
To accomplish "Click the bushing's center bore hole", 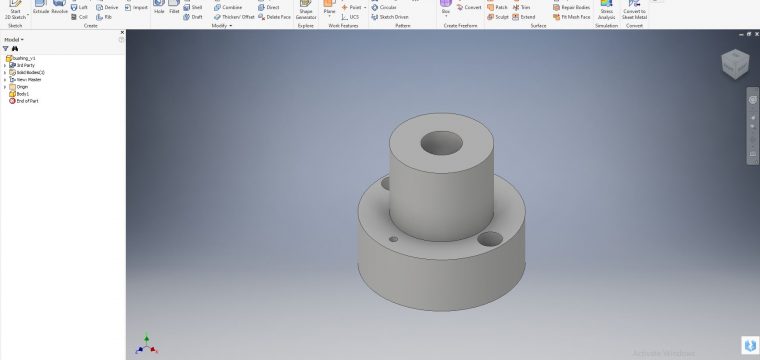I will click(x=441, y=143).
